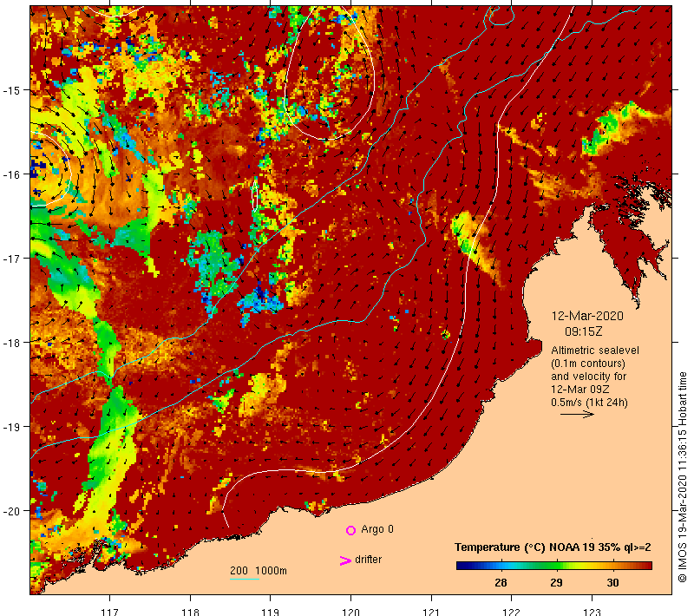Click the '28' color bar tick label

[501, 582]
